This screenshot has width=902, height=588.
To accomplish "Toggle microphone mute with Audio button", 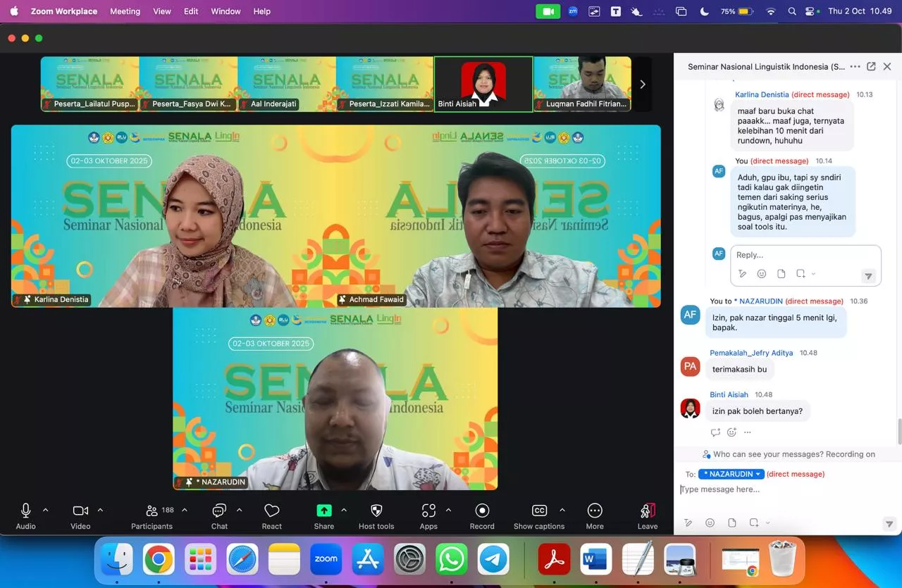I will tap(25, 516).
